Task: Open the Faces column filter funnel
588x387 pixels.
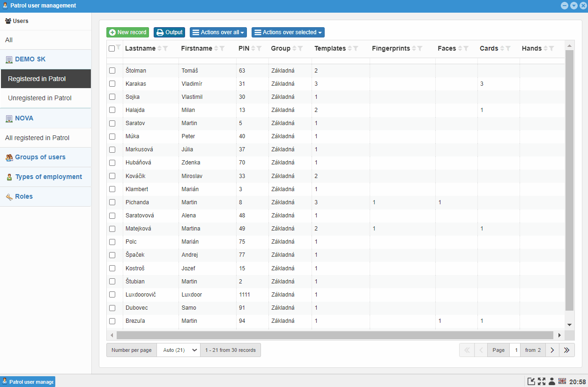Action: [x=466, y=48]
